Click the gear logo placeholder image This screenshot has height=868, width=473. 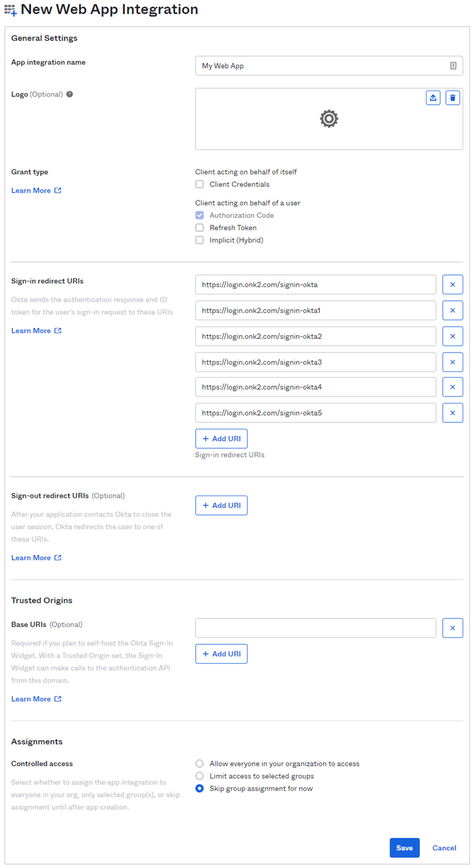click(329, 119)
